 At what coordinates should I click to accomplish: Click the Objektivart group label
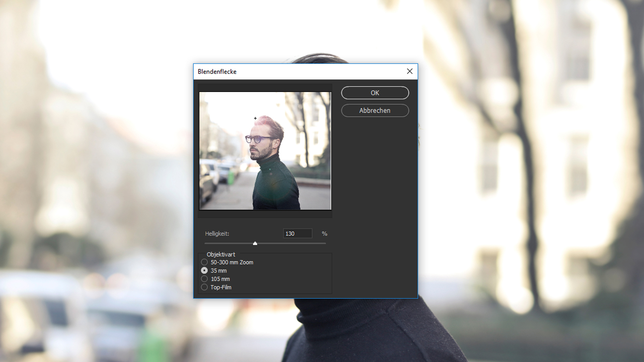click(221, 254)
